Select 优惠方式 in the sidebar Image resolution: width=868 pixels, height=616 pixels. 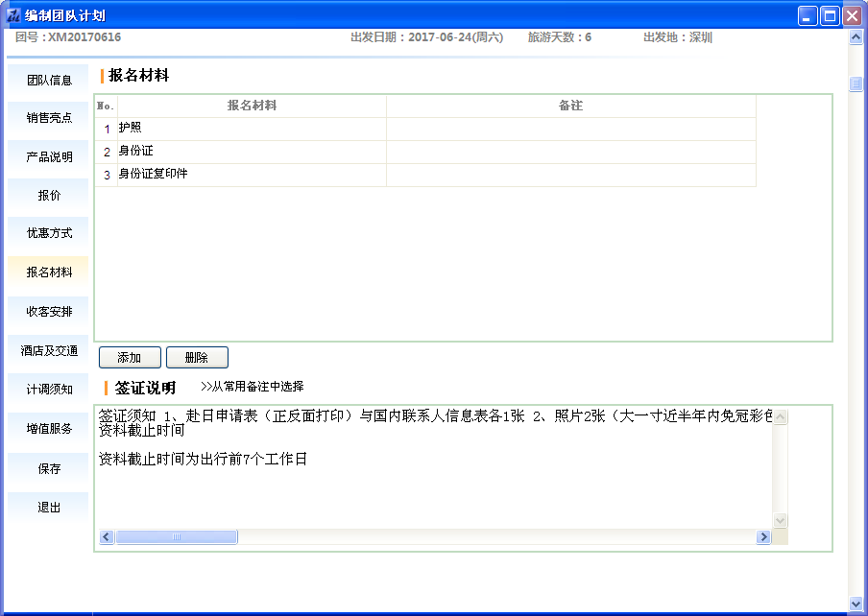(49, 233)
